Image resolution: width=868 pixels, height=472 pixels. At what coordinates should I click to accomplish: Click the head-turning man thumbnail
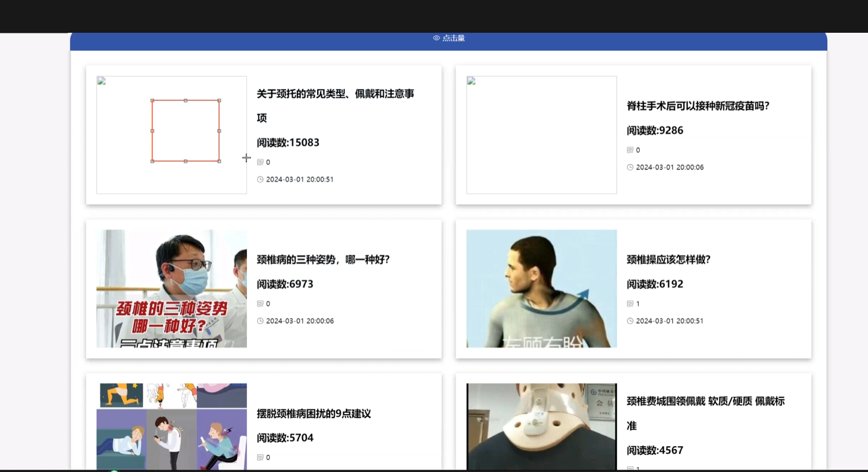coord(542,289)
